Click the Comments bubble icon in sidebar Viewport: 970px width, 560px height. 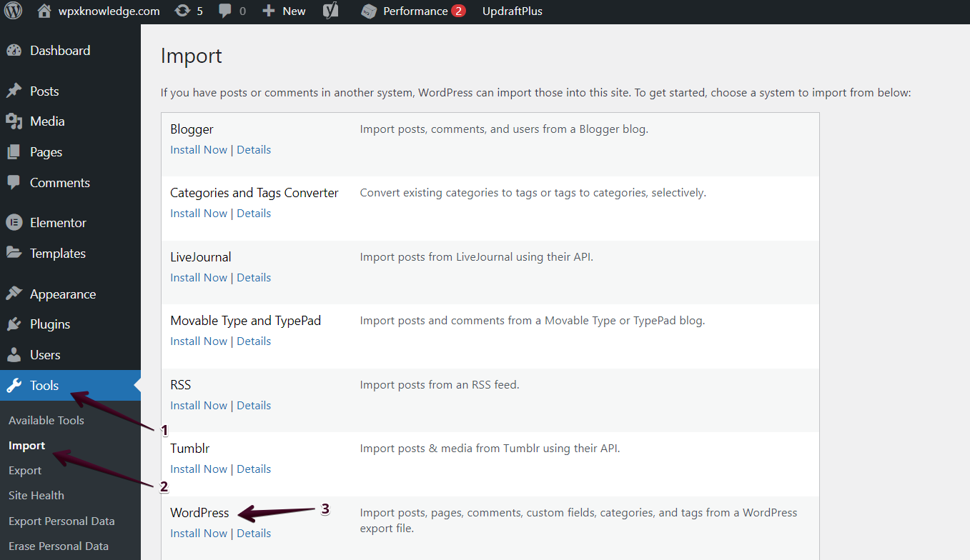click(14, 183)
